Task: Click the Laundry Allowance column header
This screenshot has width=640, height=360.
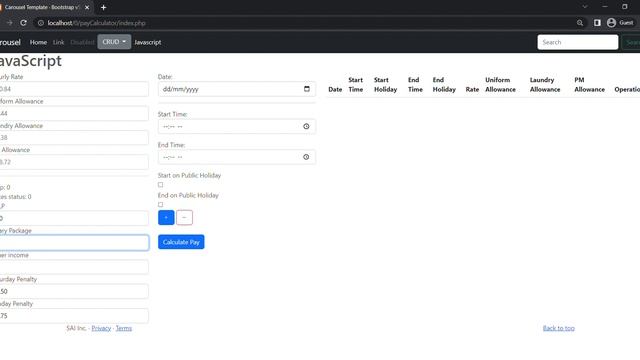Action: point(545,84)
